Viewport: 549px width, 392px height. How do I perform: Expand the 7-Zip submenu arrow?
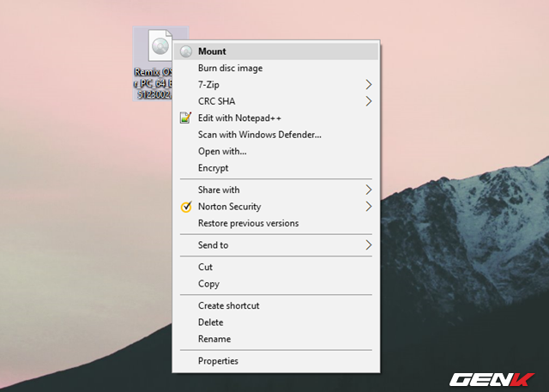[368, 85]
